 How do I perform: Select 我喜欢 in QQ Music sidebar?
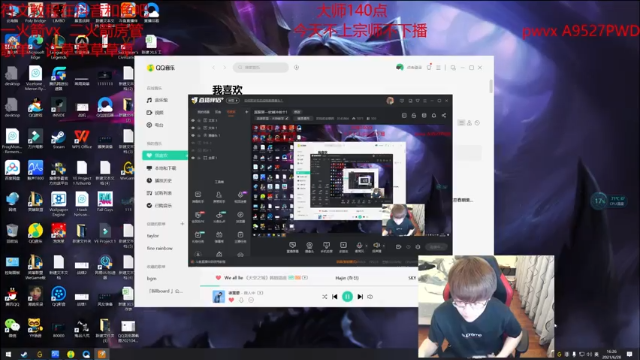(x=164, y=156)
